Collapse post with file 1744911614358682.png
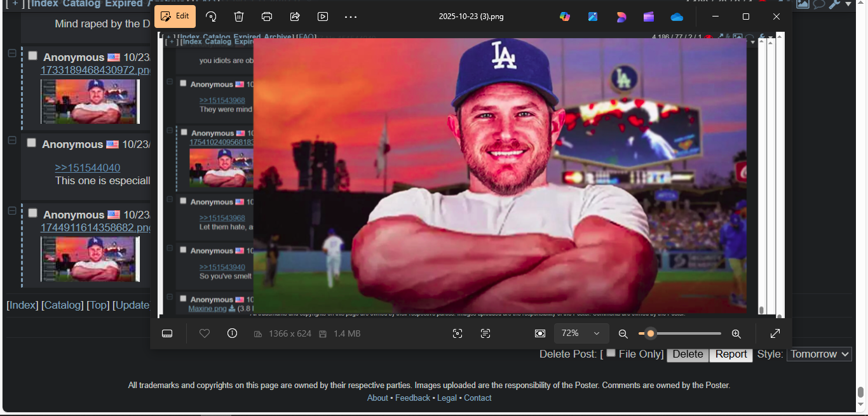 [12, 211]
